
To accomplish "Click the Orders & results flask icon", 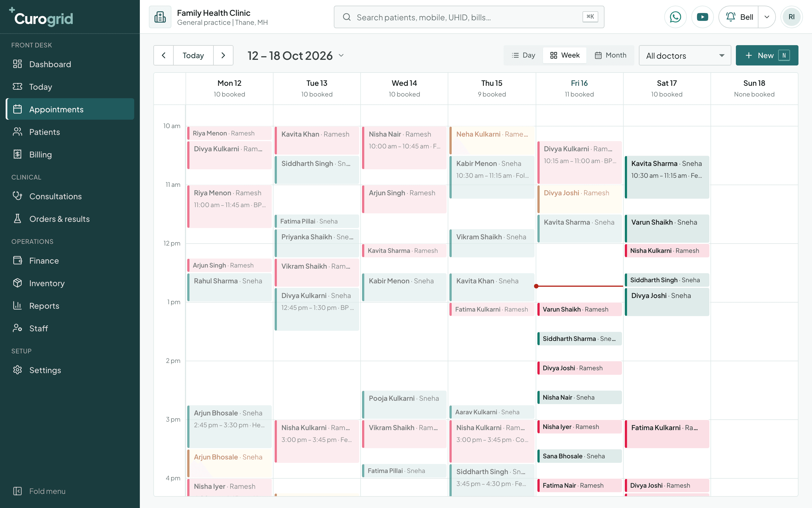I will 17,219.
